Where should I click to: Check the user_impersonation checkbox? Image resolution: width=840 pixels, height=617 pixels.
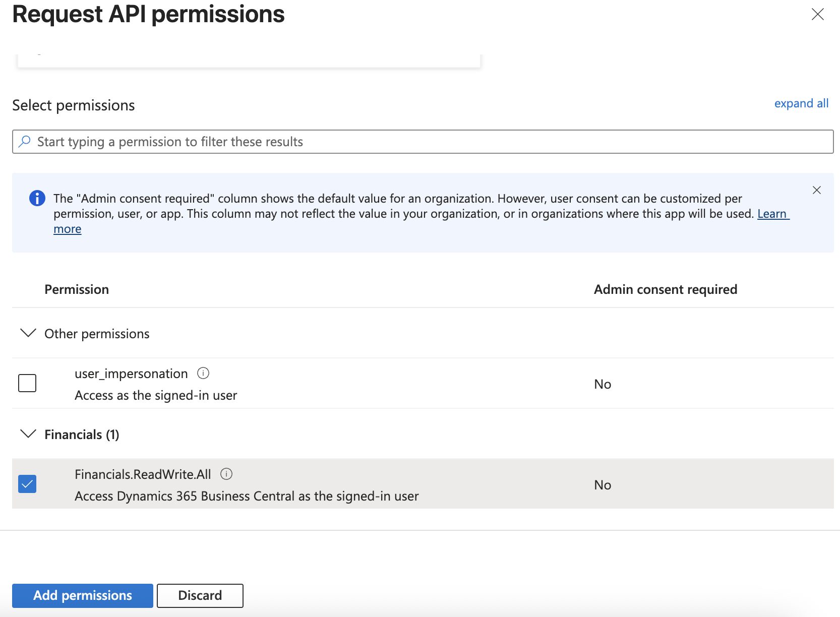pos(27,383)
